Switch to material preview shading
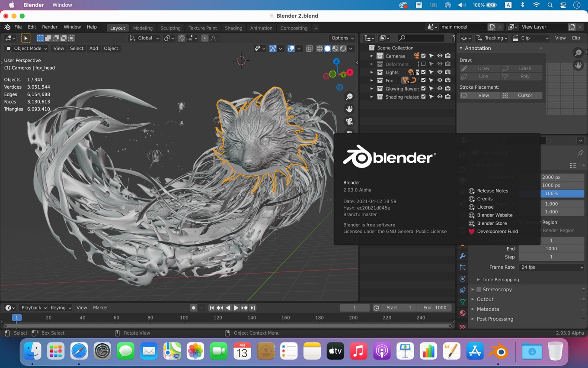Screen dimensions: 588x368 pos(335,48)
